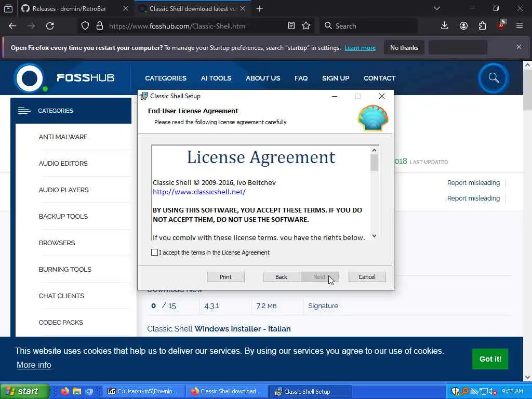Accept the License Agreement terms checkbox
Viewport: 532px width, 399px height.
[154, 252]
